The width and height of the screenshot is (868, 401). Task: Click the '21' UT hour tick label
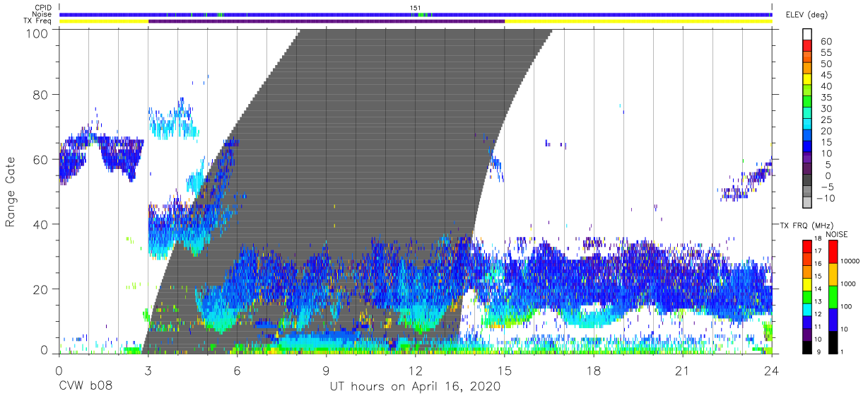(x=683, y=371)
